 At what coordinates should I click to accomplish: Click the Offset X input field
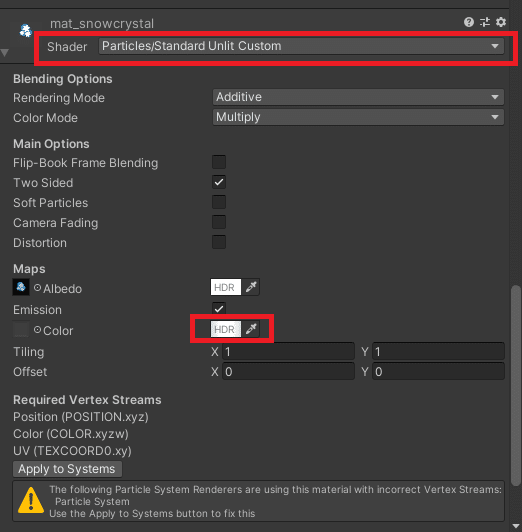[x=288, y=372]
